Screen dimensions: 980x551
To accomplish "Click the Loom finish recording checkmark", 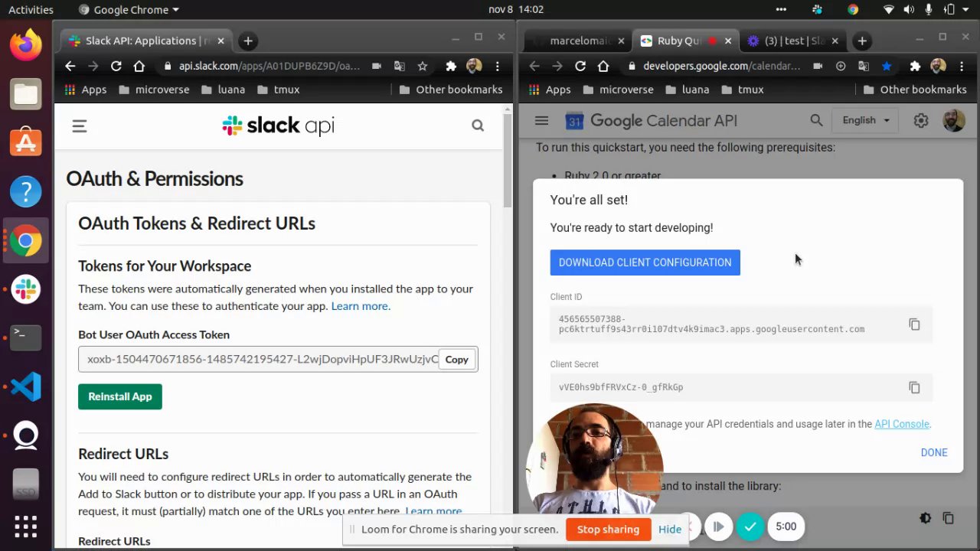I will pos(750,527).
